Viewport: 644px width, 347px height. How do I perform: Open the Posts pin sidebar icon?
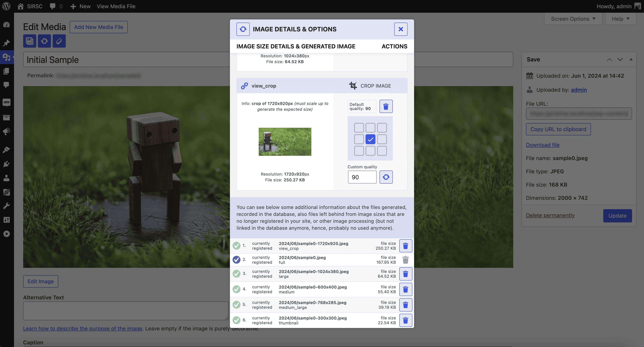7,43
